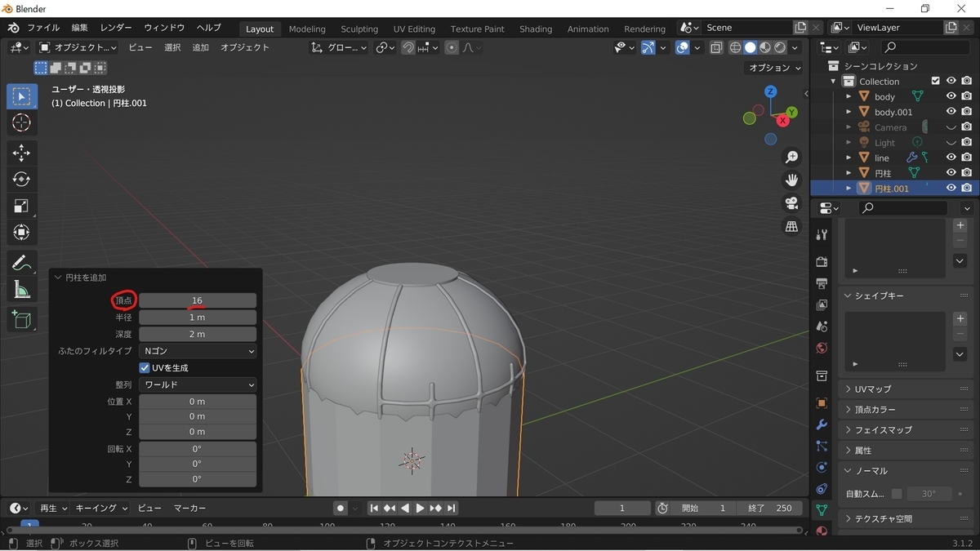Open the ふたのフィルタイプ Nゴン dropdown
The height and width of the screenshot is (551, 980).
(198, 351)
